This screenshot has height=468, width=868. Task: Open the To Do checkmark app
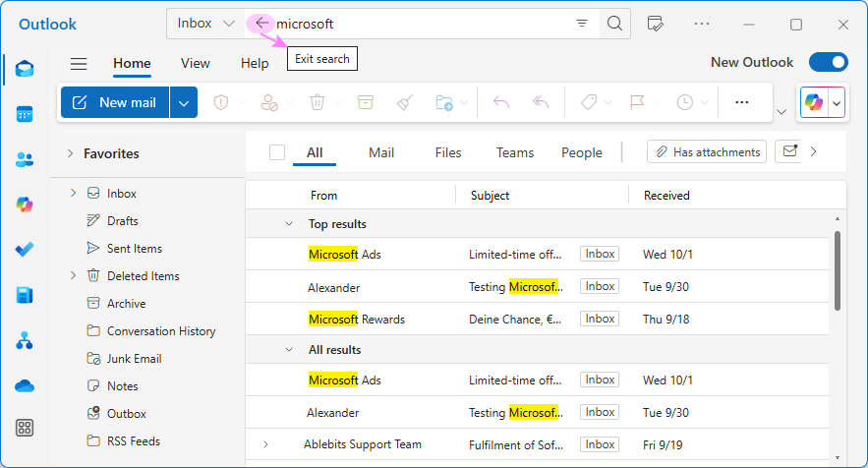pyautogui.click(x=25, y=250)
